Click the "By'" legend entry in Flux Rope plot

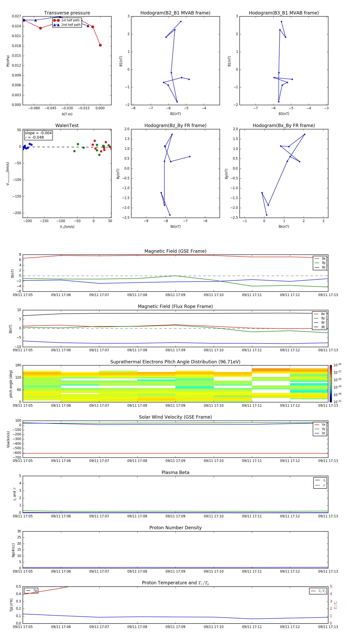320,318
